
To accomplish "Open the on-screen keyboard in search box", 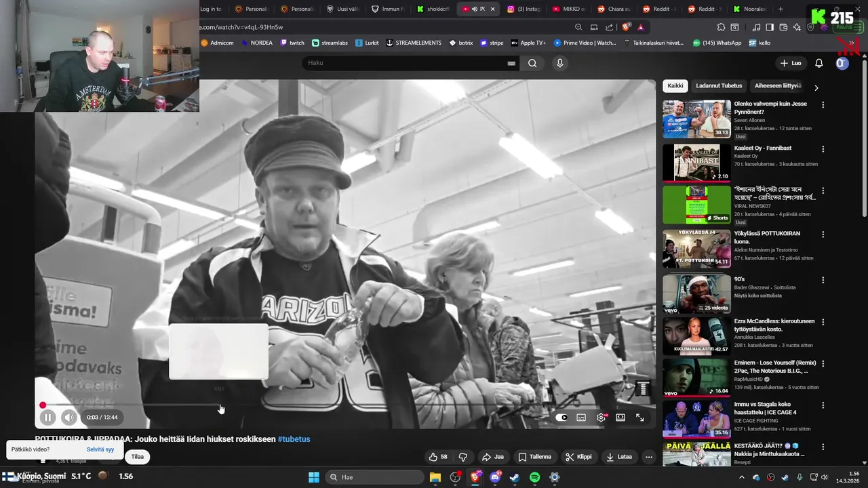I will click(x=511, y=63).
